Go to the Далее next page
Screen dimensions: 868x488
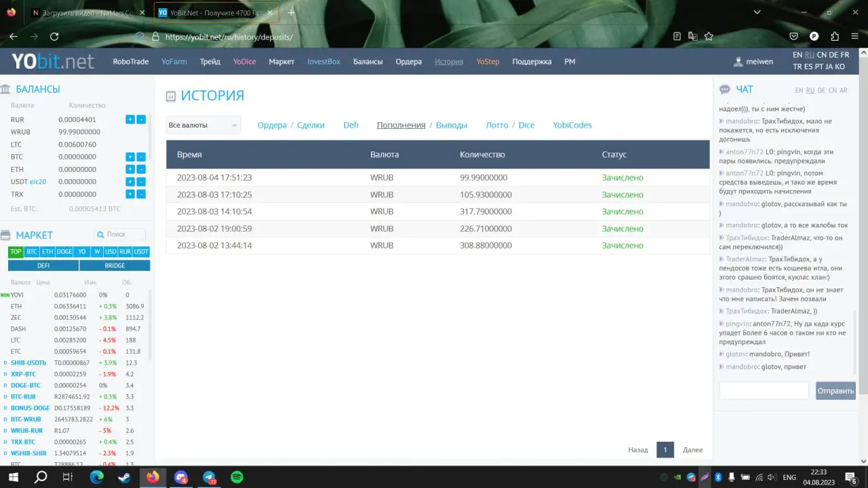pyautogui.click(x=693, y=450)
